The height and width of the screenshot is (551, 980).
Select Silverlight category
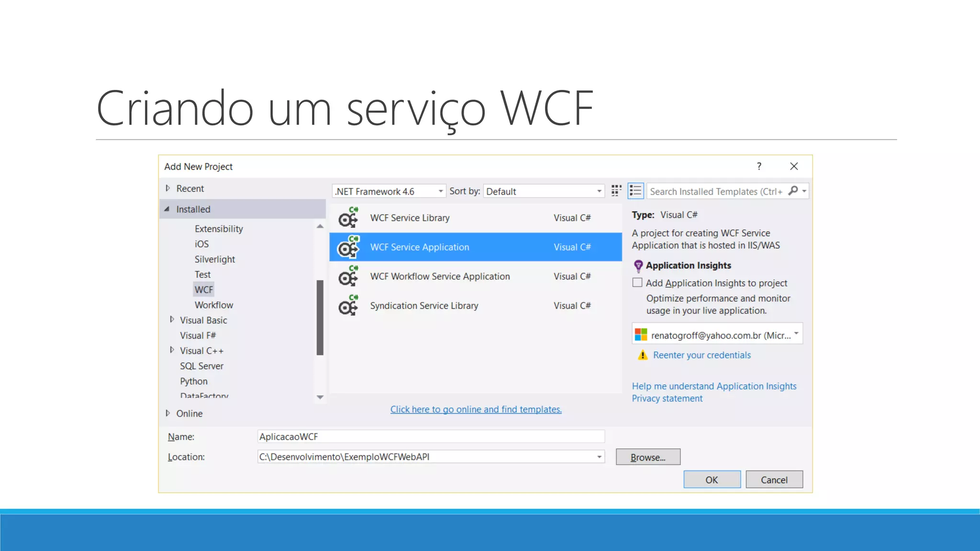click(214, 259)
